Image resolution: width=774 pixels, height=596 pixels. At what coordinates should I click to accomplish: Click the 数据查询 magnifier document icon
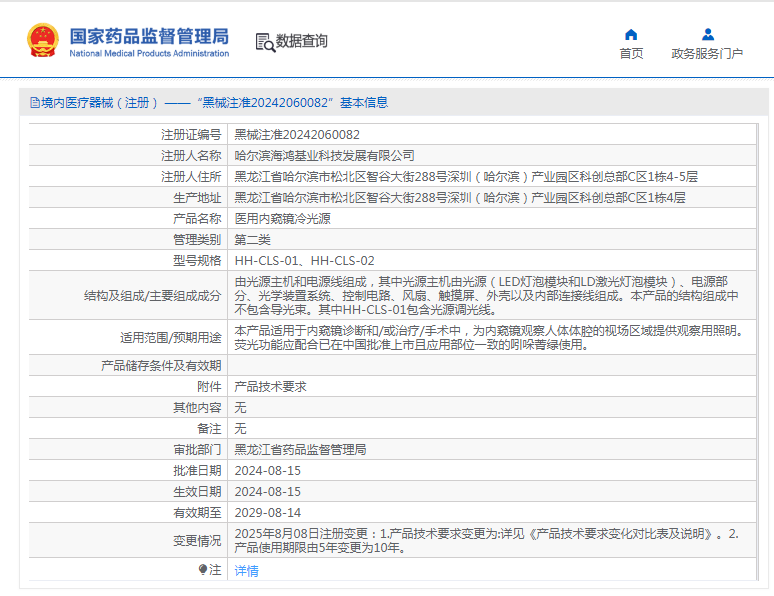coord(265,42)
